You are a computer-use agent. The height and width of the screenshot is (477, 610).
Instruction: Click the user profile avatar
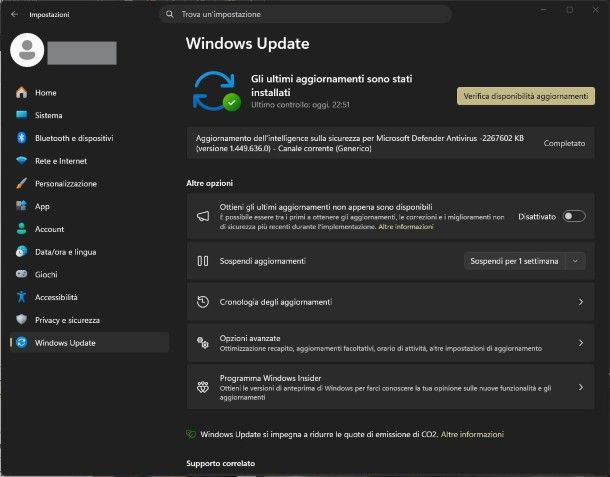click(x=27, y=50)
